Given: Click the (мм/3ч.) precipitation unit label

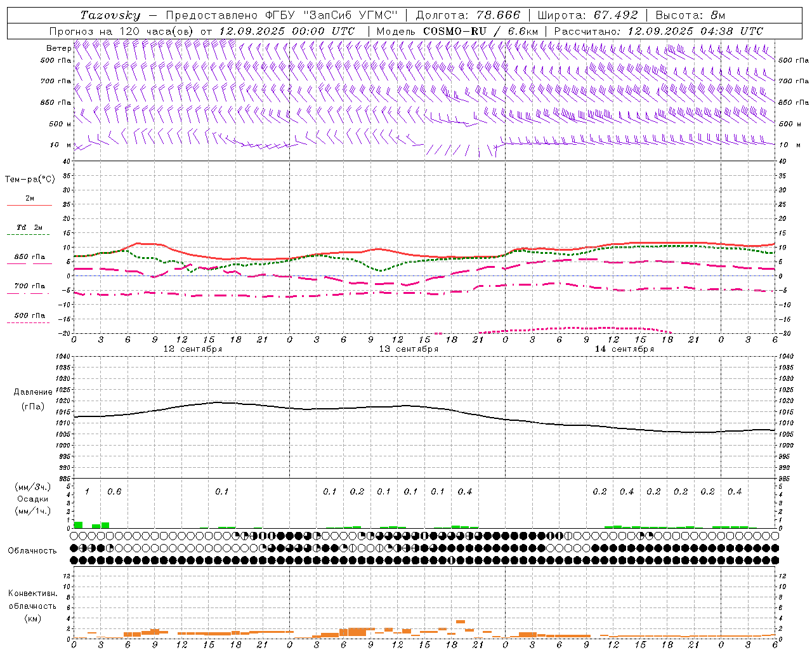Looking at the screenshot, I should click(32, 487).
